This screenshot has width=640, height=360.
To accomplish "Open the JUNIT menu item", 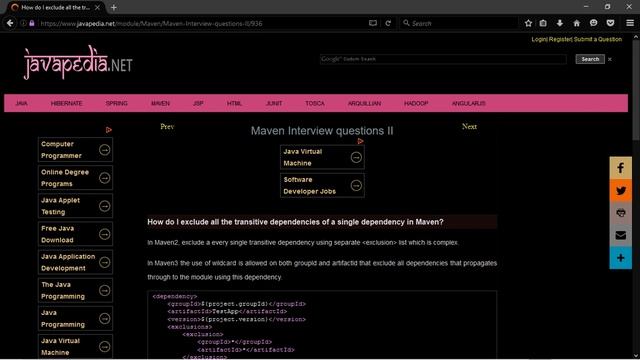I will [274, 104].
